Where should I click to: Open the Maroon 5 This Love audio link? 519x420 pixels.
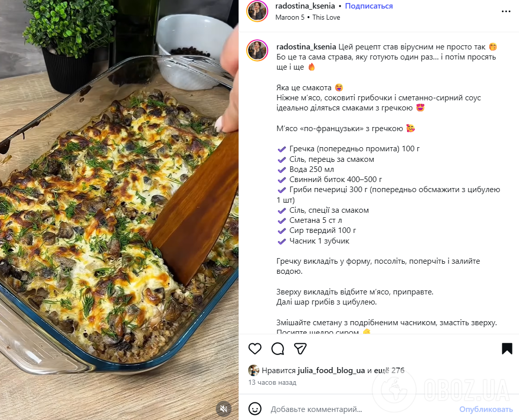[x=308, y=17]
